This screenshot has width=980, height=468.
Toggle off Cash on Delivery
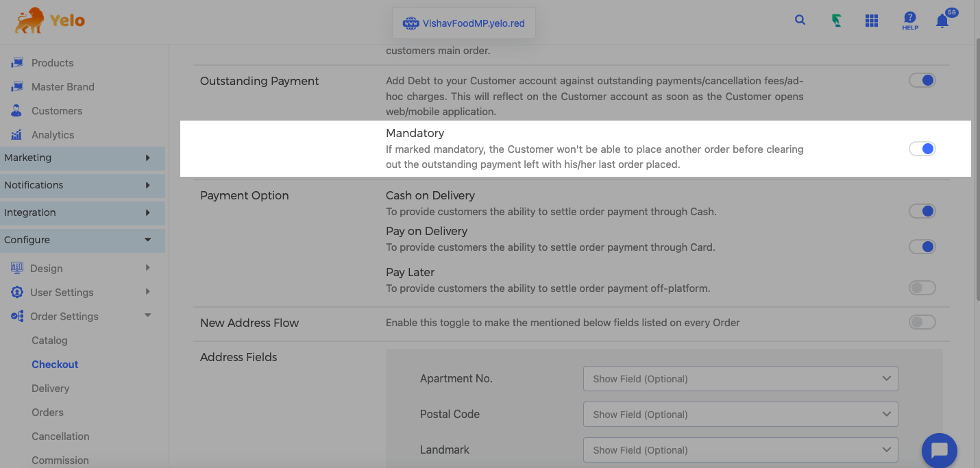click(x=922, y=211)
